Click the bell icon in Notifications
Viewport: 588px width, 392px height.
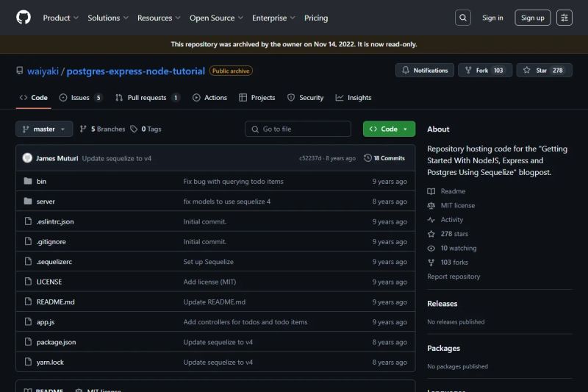[x=406, y=70]
